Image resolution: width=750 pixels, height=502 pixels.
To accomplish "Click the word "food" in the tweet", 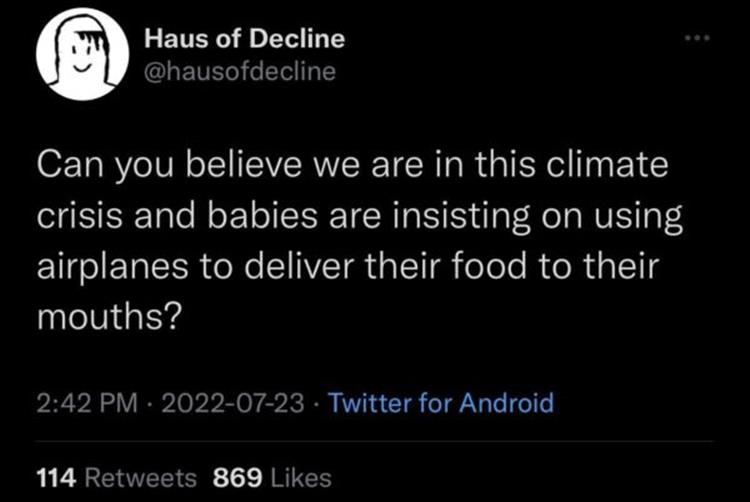I will [501, 267].
